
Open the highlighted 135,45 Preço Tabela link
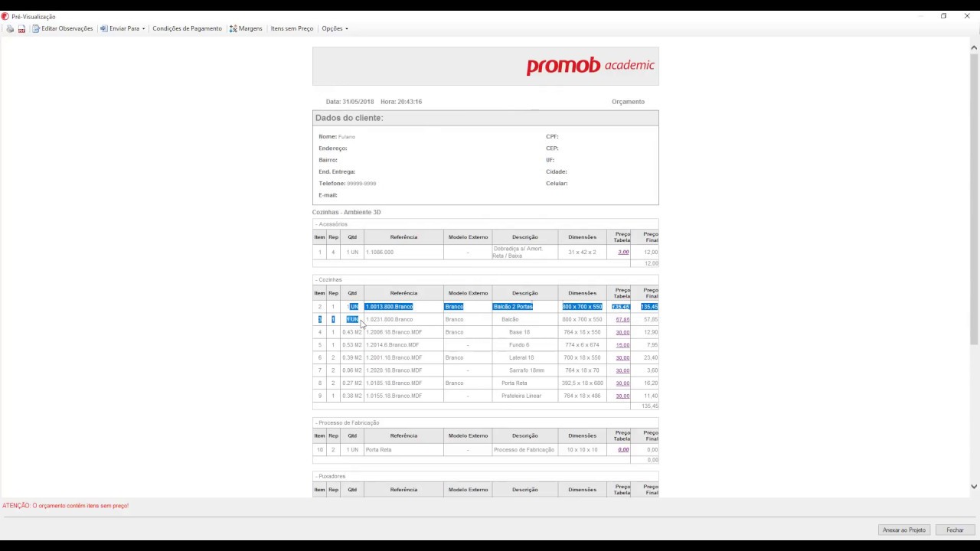[x=621, y=307]
